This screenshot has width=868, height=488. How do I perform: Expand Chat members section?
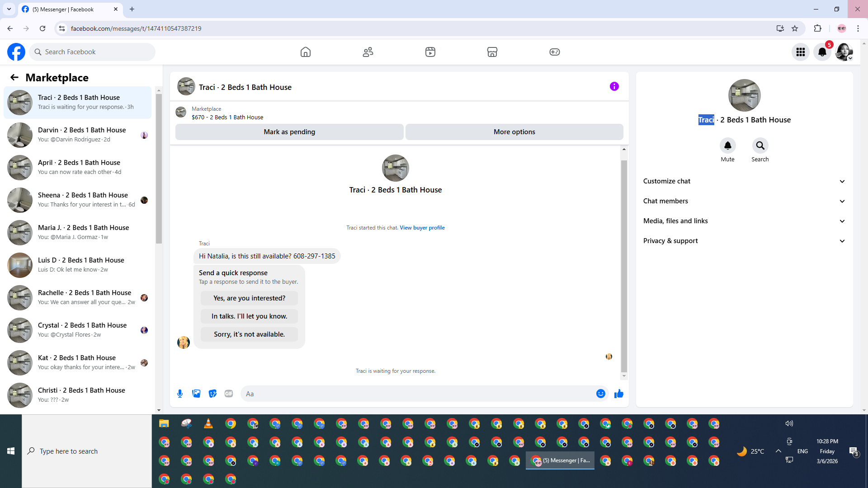tap(744, 201)
